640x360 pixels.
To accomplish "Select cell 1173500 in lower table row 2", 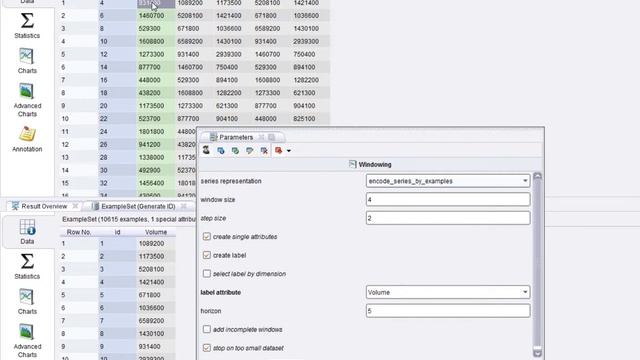I will coord(156,256).
